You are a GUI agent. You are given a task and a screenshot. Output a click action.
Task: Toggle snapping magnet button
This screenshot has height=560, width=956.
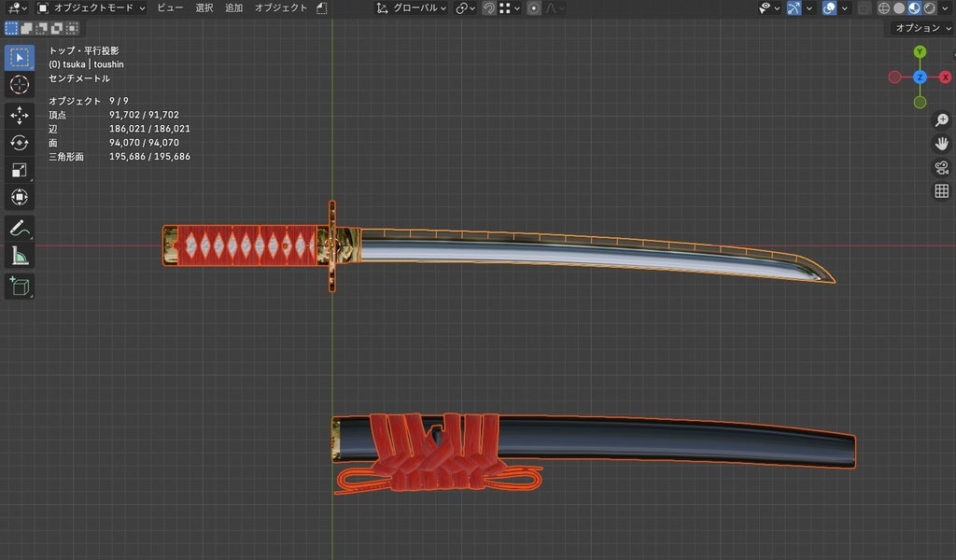[488, 7]
